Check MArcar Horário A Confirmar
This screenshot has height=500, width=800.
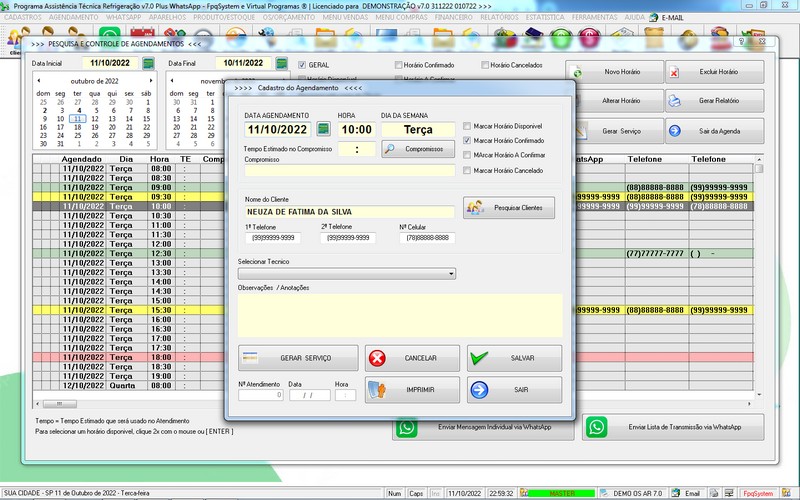pos(467,155)
